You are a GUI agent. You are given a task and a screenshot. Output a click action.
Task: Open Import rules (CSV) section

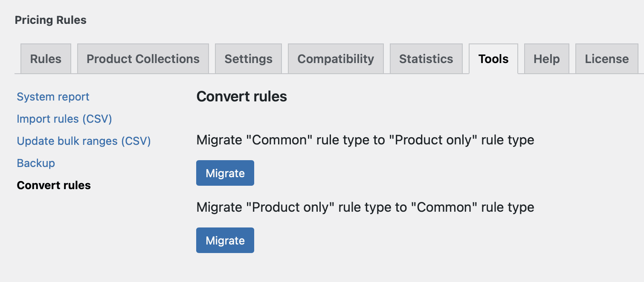[x=64, y=119]
